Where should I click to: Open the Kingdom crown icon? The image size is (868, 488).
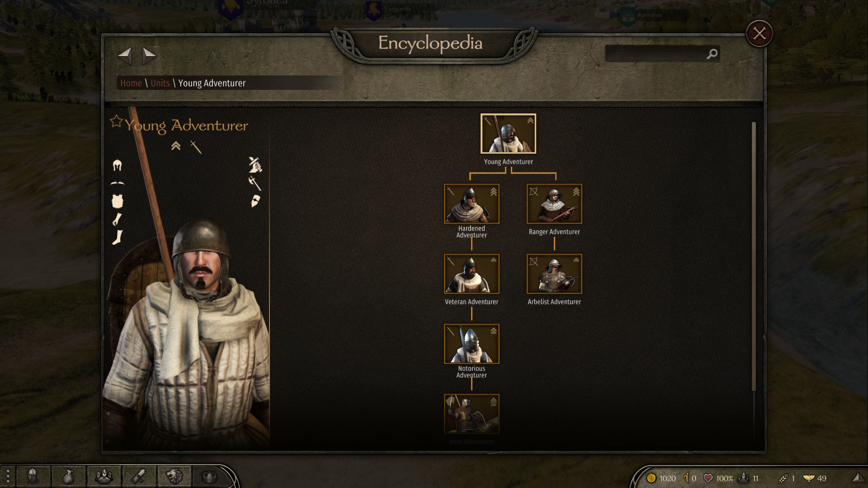209,476
